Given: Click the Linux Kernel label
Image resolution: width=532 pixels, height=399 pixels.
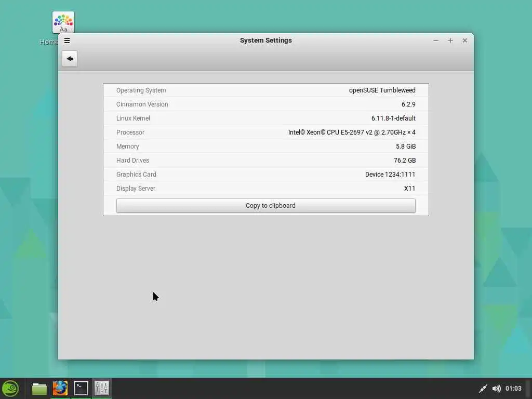Looking at the screenshot, I should (133, 118).
